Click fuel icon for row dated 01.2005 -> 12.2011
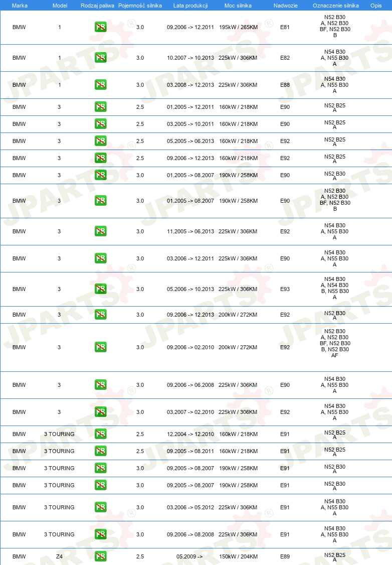This screenshot has width=392, height=565. (100, 107)
